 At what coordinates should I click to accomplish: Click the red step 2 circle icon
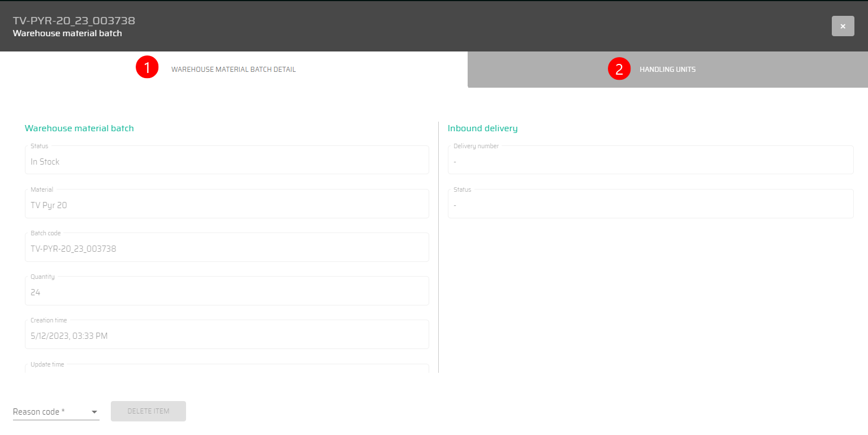619,69
